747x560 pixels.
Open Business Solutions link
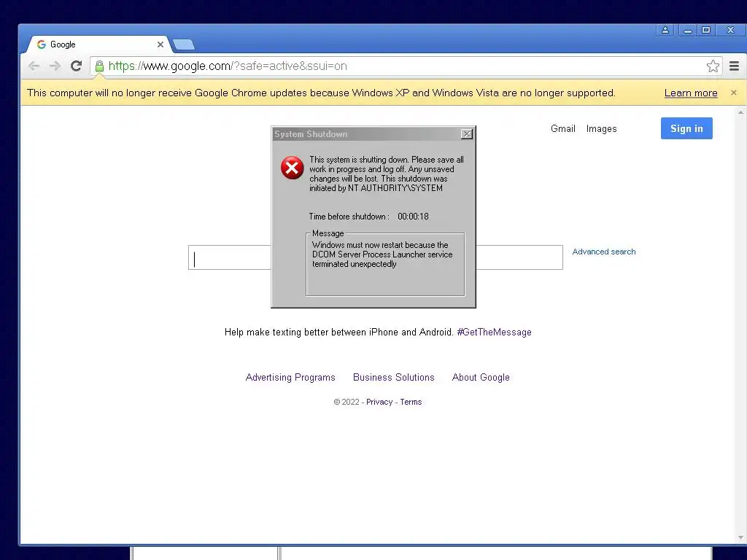(393, 377)
